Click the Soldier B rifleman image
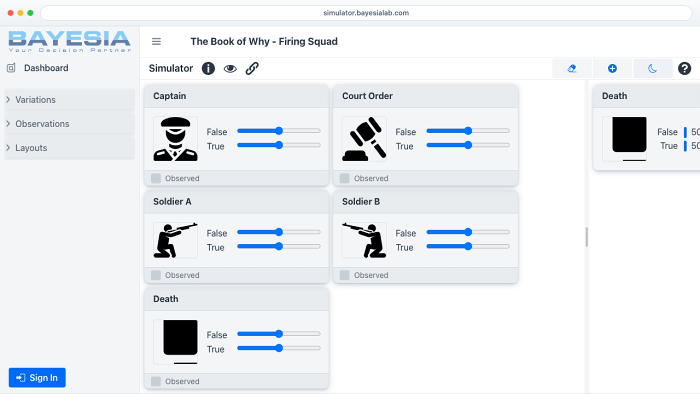The width and height of the screenshot is (700, 394). tap(364, 240)
